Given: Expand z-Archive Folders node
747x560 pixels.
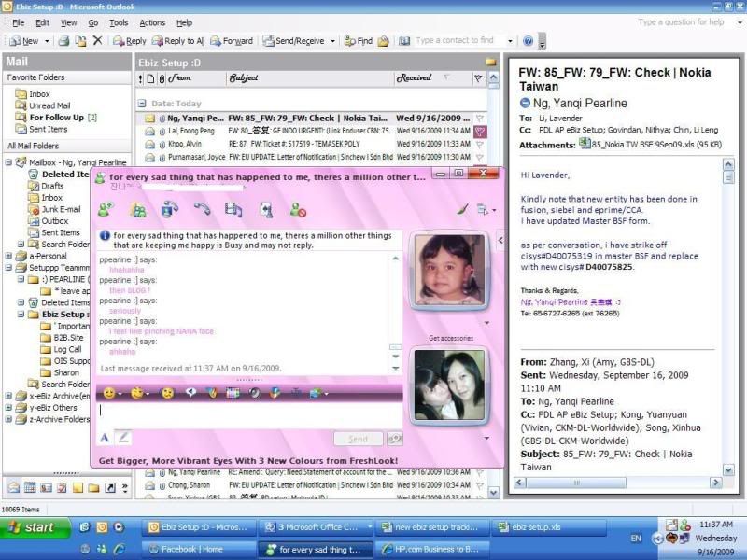Looking at the screenshot, I should pyautogui.click(x=8, y=419).
